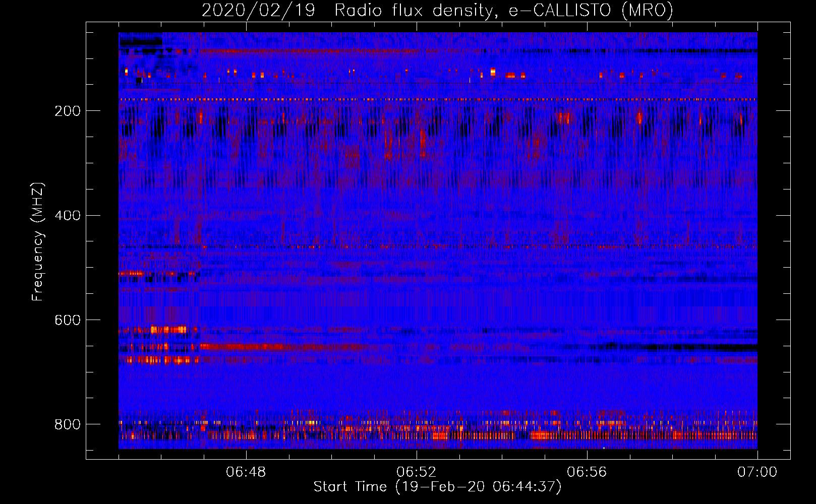
Task: Click the '400' frequency tick label
Action: [x=68, y=216]
